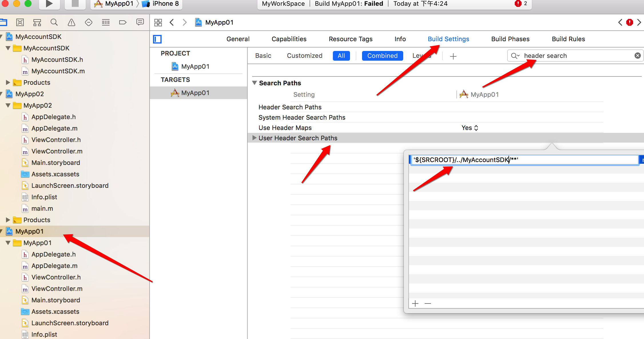Screen dimensions: 644x339
Task: Show Customized build settings
Action: pos(305,56)
